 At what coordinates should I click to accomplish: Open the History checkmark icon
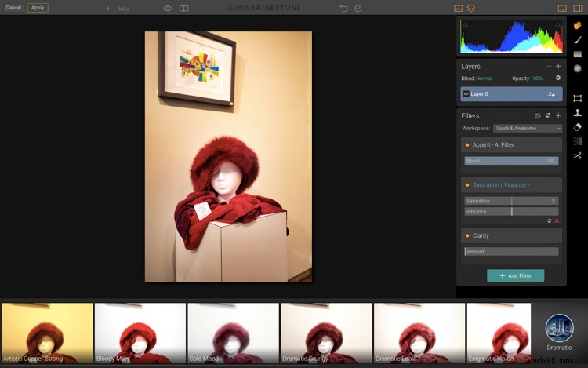pyautogui.click(x=358, y=9)
